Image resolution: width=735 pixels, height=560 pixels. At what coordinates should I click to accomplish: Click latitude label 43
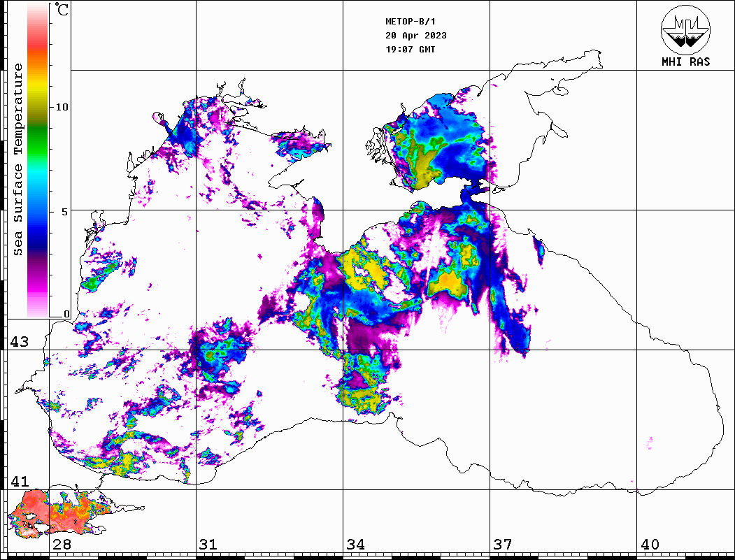point(20,342)
